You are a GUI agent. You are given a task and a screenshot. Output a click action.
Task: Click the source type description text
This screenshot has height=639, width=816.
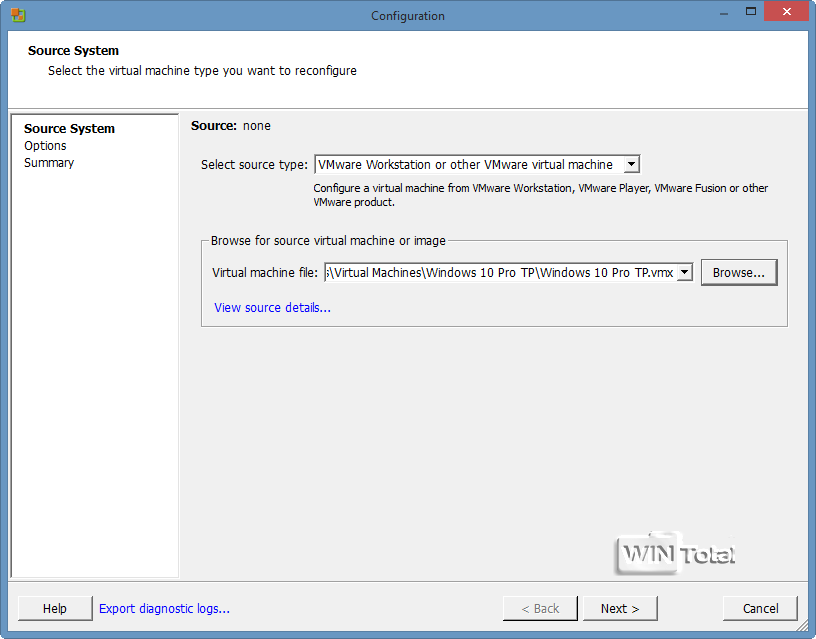(x=540, y=195)
